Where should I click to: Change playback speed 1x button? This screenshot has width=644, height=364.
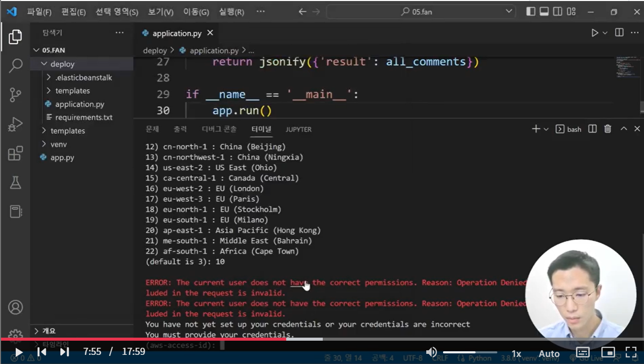pyautogui.click(x=516, y=354)
